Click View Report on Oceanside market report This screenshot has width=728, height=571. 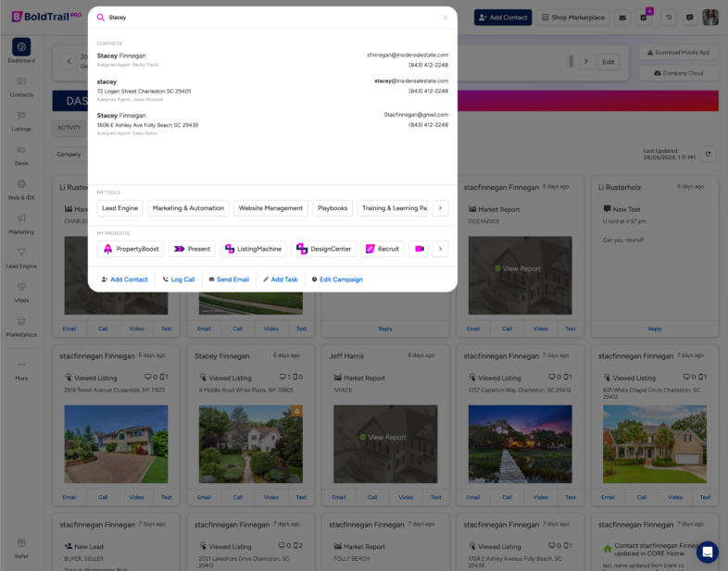click(517, 269)
